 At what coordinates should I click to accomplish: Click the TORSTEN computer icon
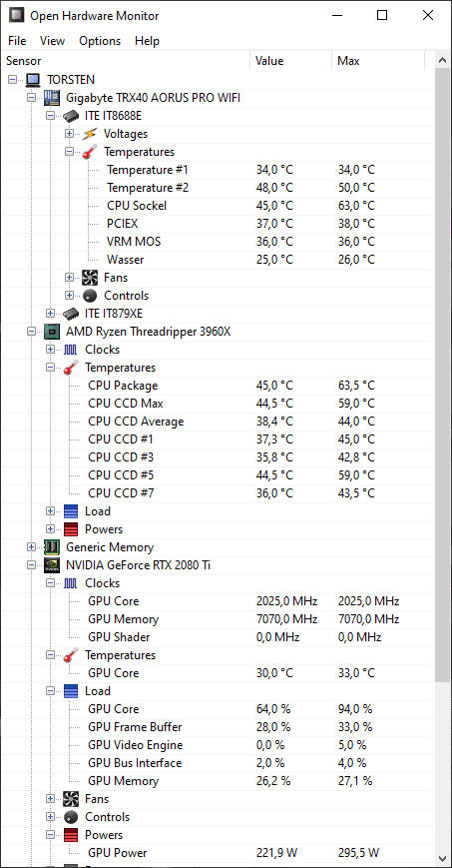pyautogui.click(x=33, y=80)
